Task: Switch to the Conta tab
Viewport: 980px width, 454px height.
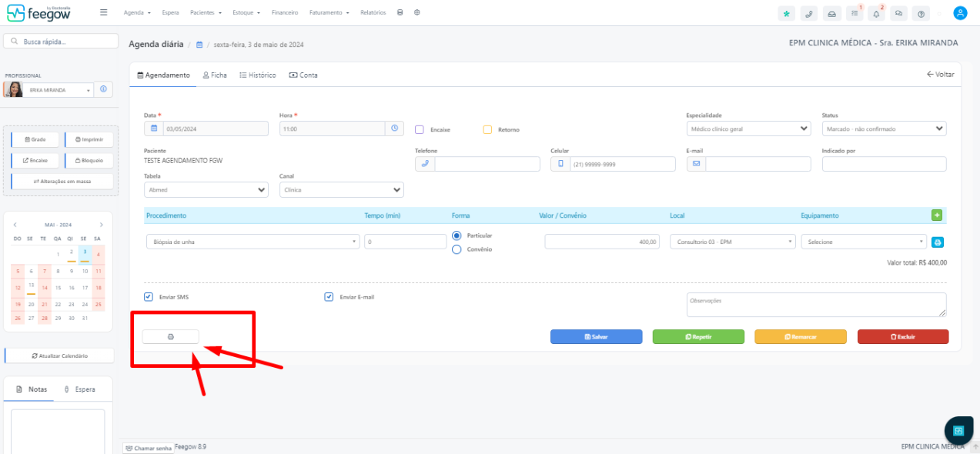Action: pyautogui.click(x=303, y=75)
